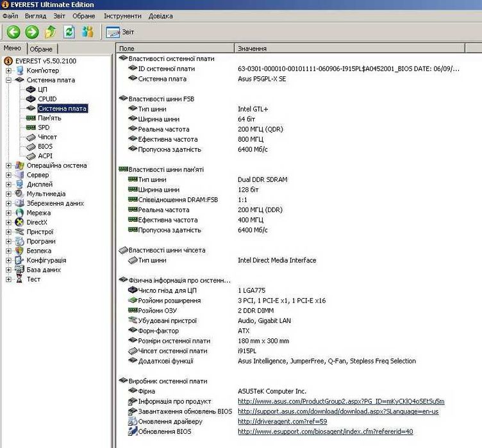Select the Dual DDR SDRAM value
This screenshot has width=482, height=448.
263,179
